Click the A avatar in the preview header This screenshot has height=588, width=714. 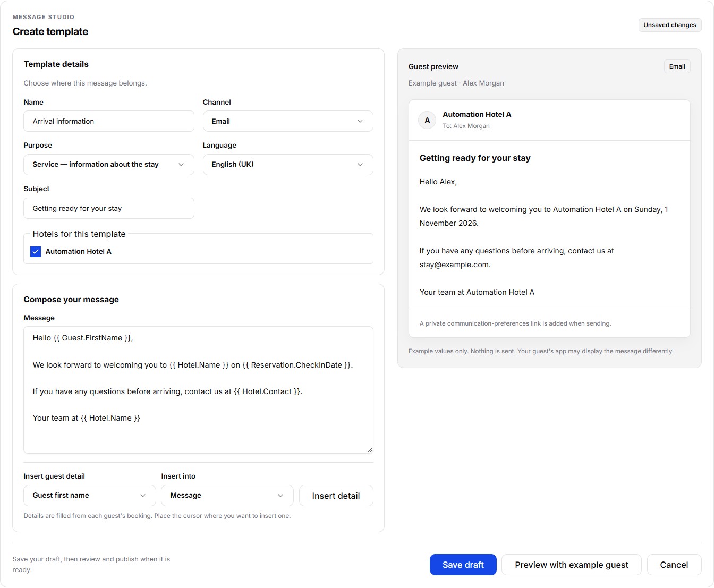427,120
